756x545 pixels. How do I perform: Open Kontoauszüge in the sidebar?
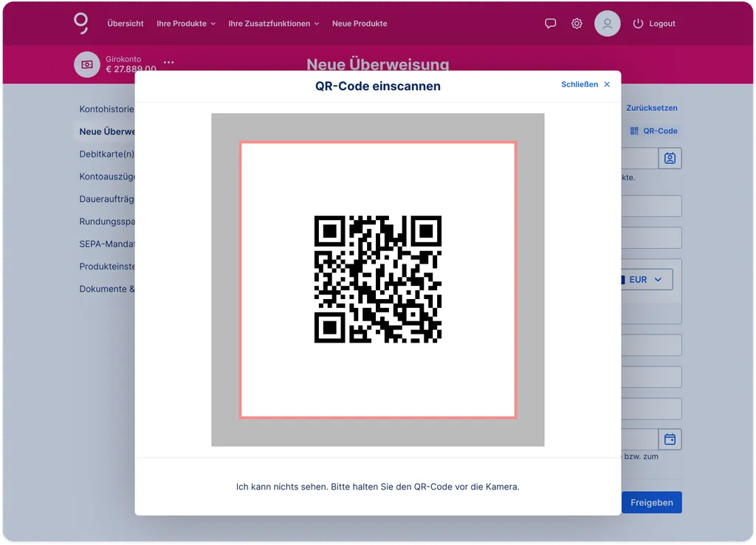coord(107,177)
